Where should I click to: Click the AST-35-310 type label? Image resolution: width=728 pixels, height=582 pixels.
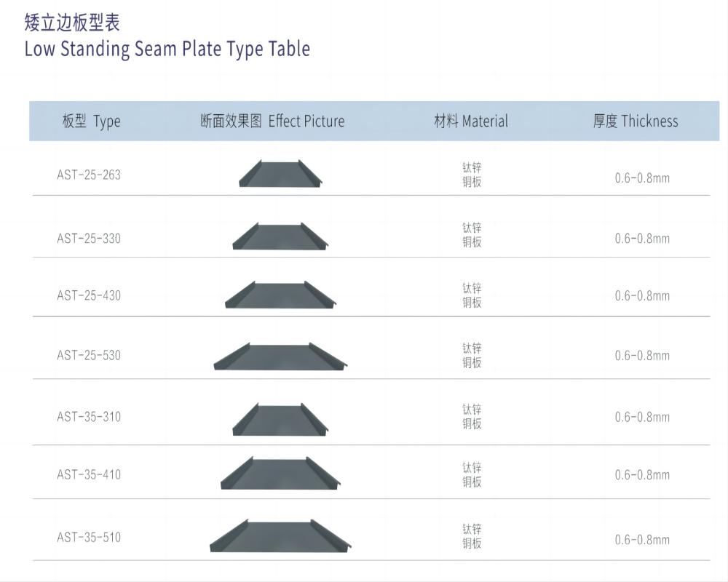(89, 417)
